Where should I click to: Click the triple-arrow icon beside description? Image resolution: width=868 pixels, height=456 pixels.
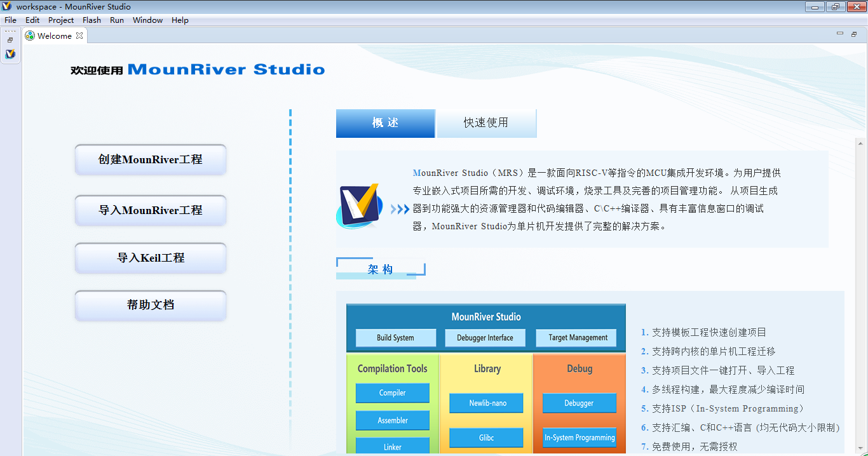tap(400, 209)
